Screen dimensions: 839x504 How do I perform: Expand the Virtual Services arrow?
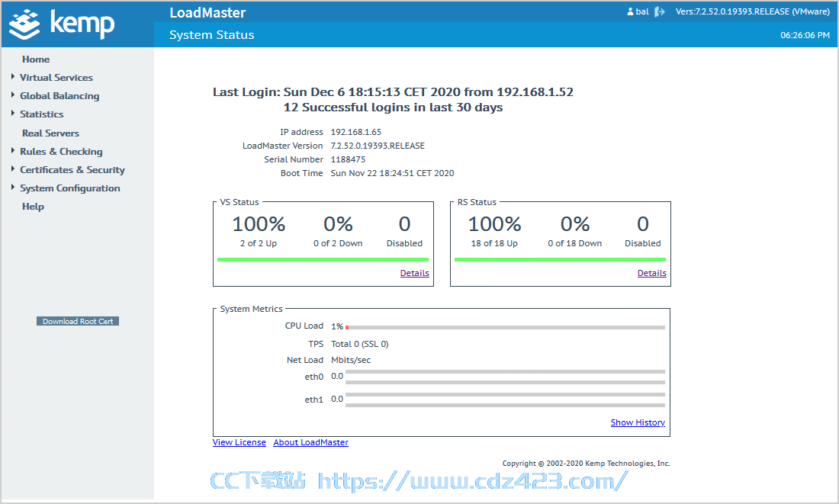point(13,77)
